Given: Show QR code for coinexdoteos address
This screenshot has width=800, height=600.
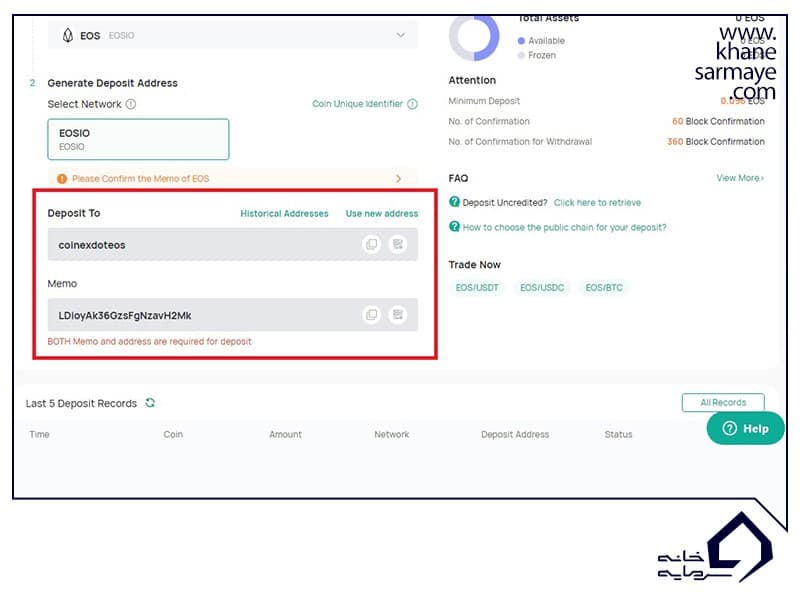Looking at the screenshot, I should pos(397,244).
